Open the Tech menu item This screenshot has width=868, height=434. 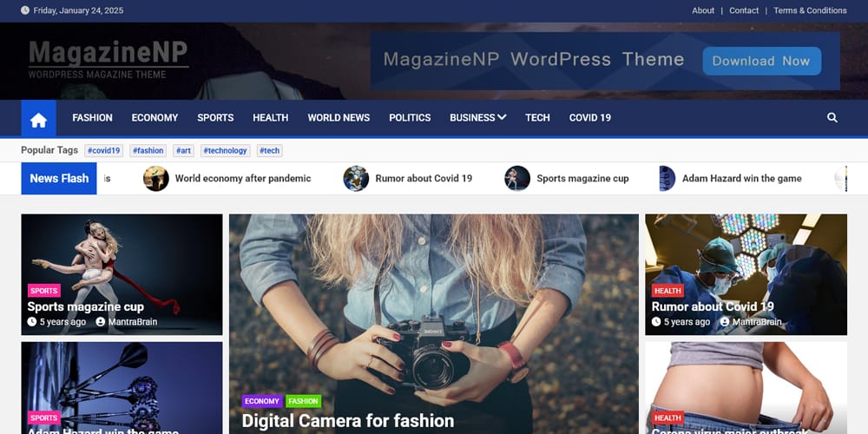coord(537,117)
